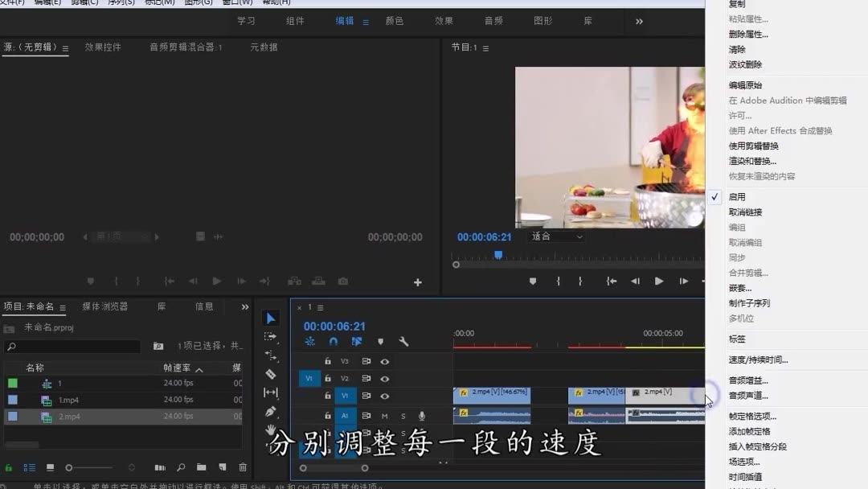Viewport: 868px width, 489px height.
Task: Click the Add Marker button in Program monitor
Action: pyautogui.click(x=532, y=281)
